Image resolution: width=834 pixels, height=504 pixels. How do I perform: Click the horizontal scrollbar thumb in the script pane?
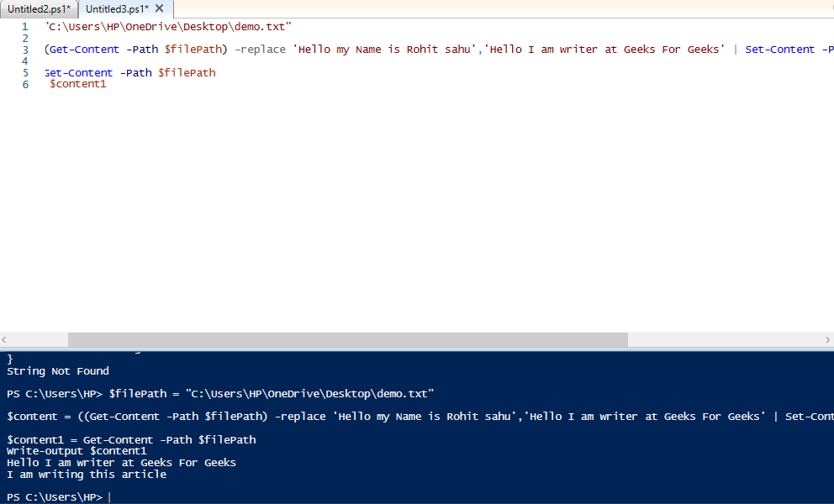pyautogui.click(x=347, y=339)
